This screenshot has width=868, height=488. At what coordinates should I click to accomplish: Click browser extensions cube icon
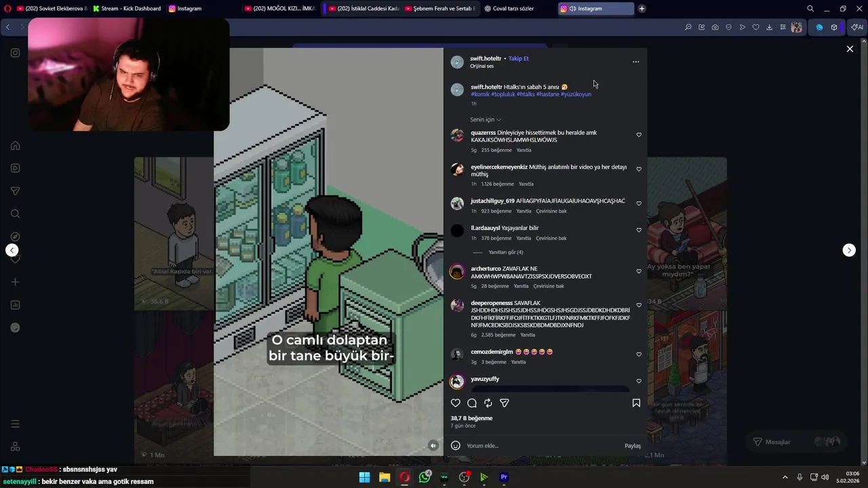coord(834,27)
